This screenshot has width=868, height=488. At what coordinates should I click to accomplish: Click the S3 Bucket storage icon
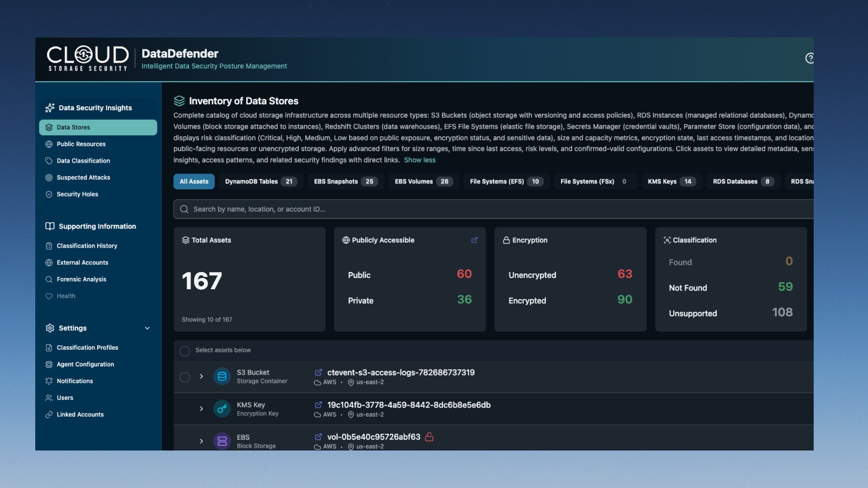pos(222,376)
